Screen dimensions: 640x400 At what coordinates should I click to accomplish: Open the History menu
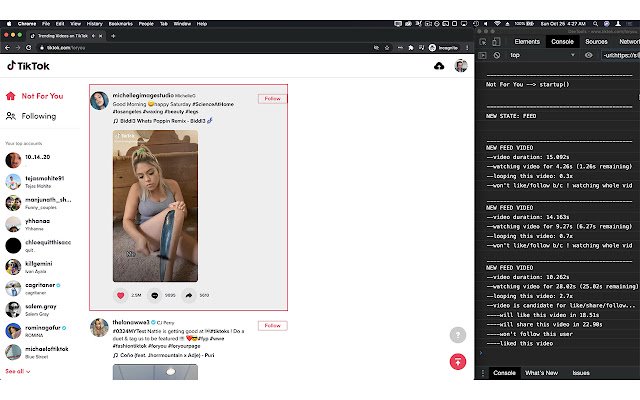tap(94, 24)
